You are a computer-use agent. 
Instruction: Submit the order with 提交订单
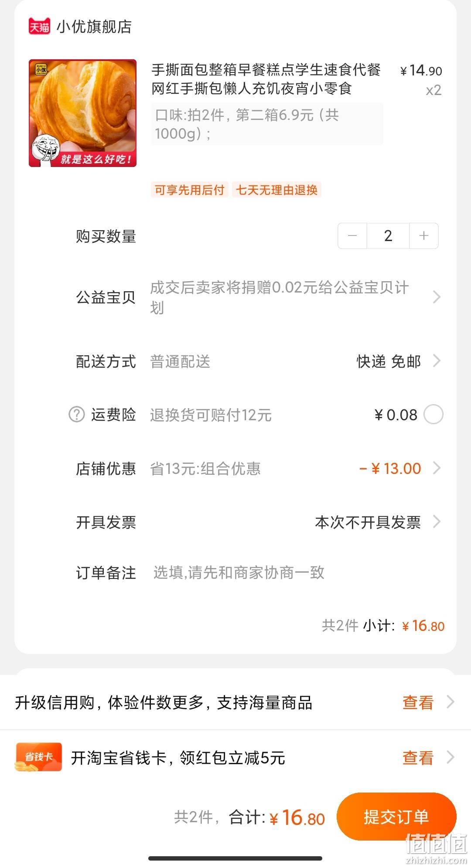(396, 817)
